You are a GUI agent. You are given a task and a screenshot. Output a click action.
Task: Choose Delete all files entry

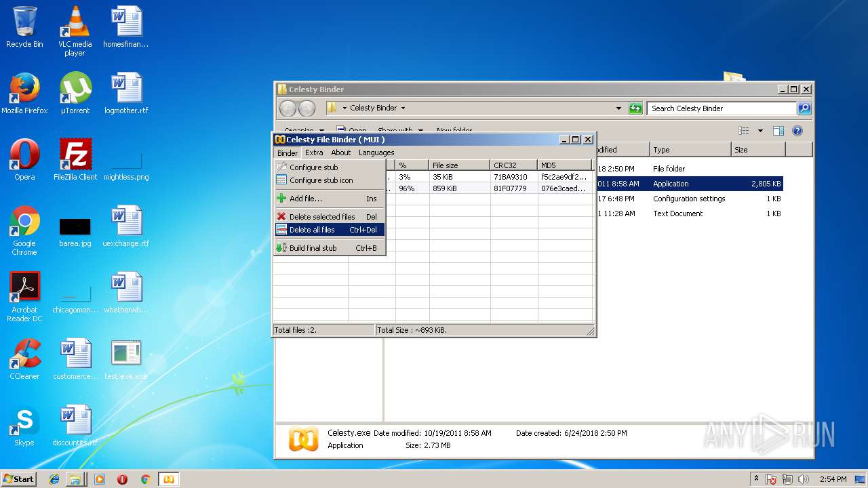coord(330,230)
